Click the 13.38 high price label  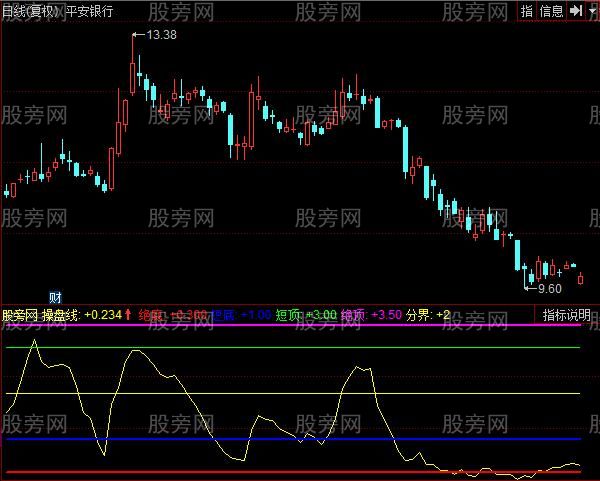pyautogui.click(x=161, y=35)
